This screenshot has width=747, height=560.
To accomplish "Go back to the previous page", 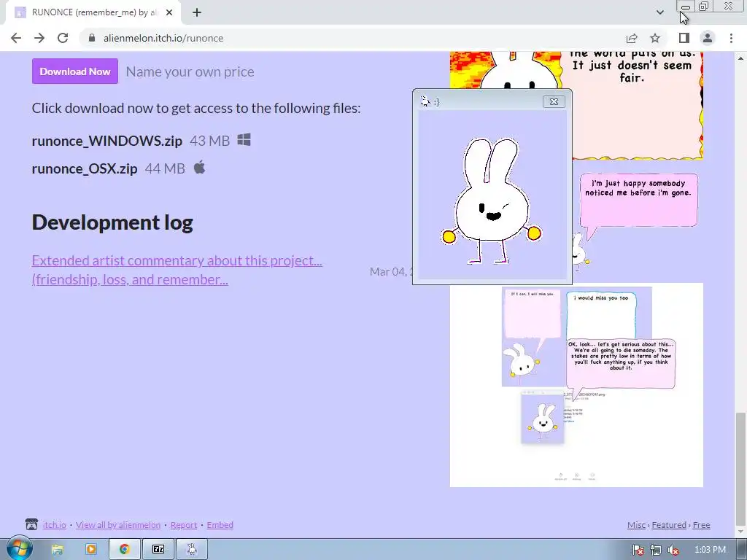I will point(16,38).
